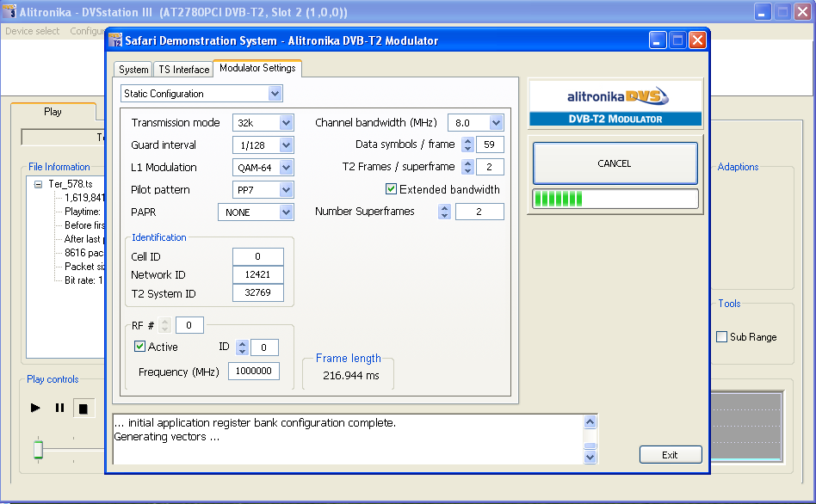816x504 pixels.
Task: Maximize the DVB-T2 Modulator dialog
Action: (677, 40)
